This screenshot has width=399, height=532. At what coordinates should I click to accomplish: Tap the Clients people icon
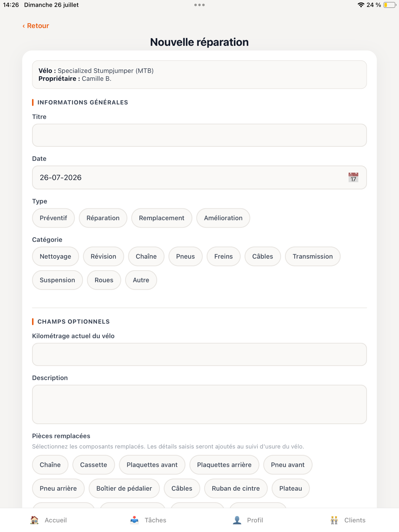[x=334, y=520]
